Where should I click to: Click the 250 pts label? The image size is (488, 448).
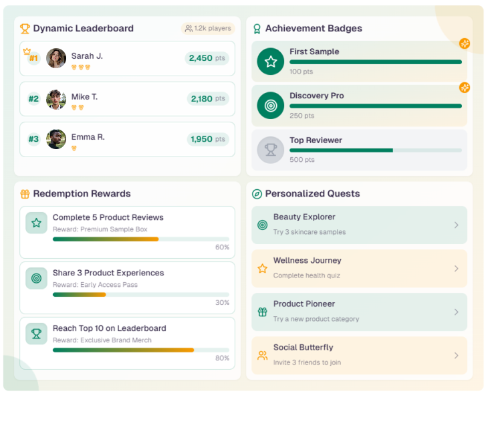[x=302, y=116]
